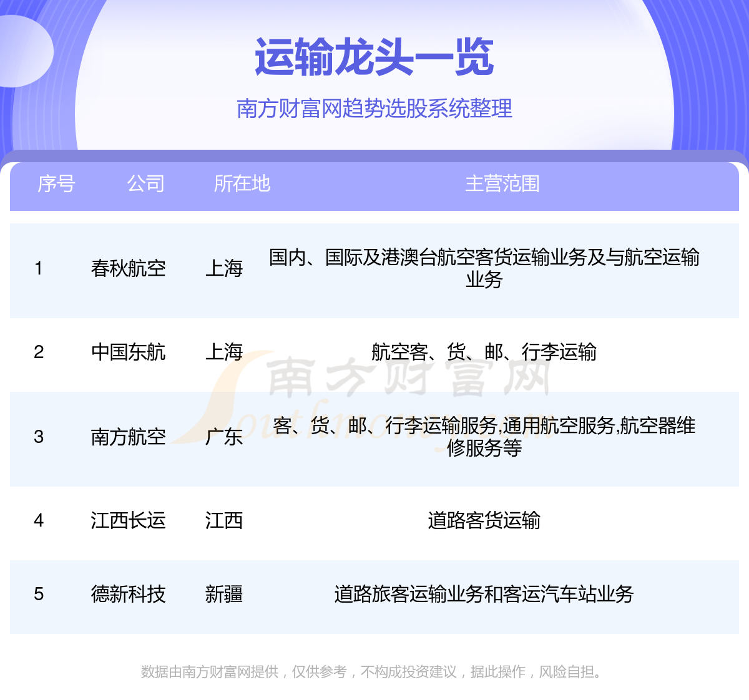Click 新疆 location cell

224,594
